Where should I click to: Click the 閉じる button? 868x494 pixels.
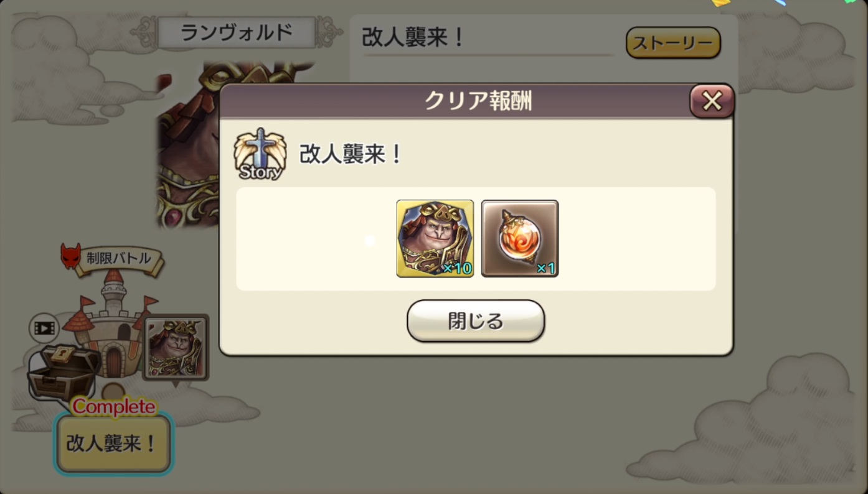coord(476,321)
